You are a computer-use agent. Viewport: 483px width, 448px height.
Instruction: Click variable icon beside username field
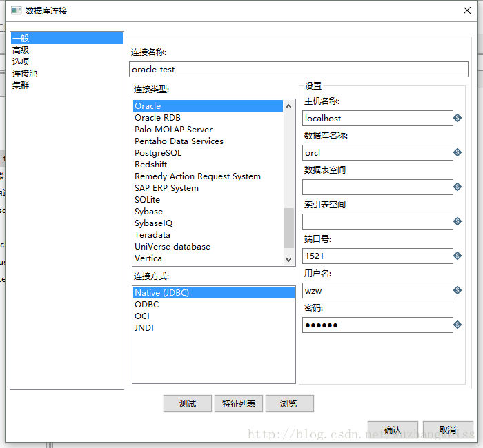tap(457, 290)
